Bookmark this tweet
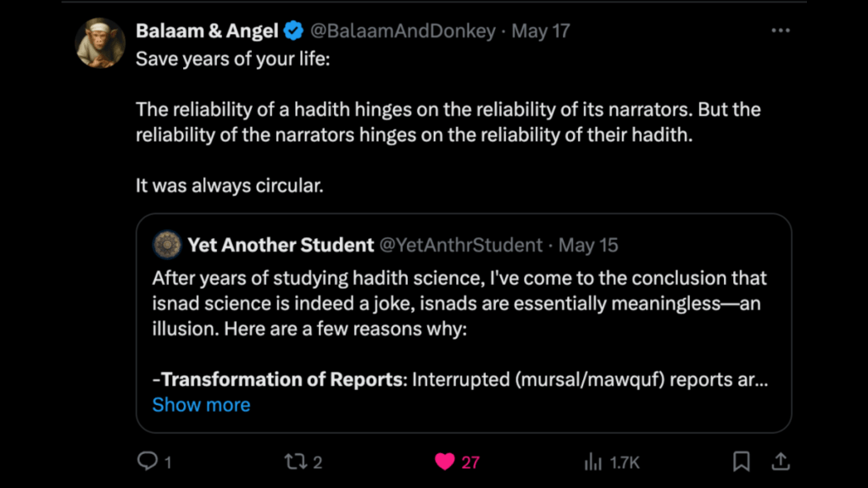Screen dimensions: 868x488 coord(742,462)
